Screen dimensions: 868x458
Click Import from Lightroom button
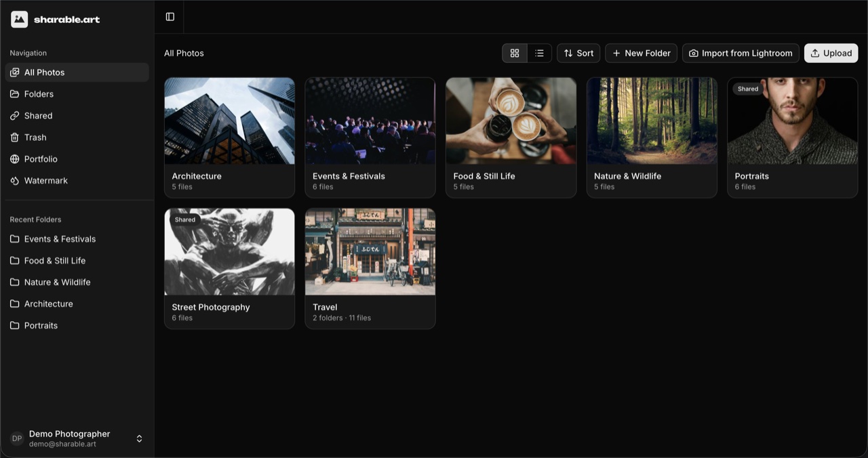tap(741, 53)
